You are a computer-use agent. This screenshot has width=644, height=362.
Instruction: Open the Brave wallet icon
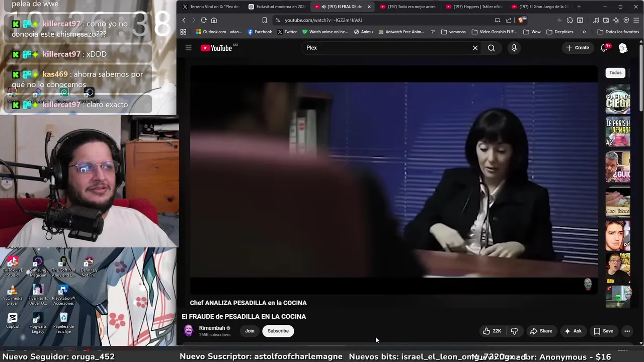pos(606,20)
